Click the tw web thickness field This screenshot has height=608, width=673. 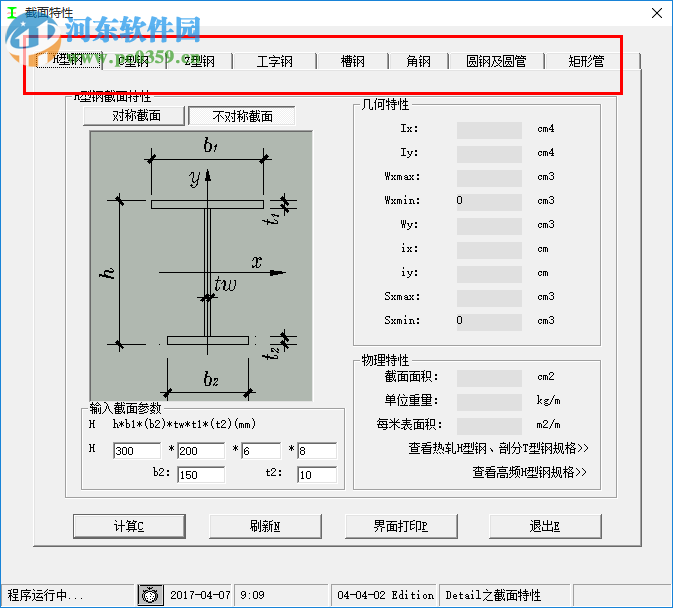261,451
